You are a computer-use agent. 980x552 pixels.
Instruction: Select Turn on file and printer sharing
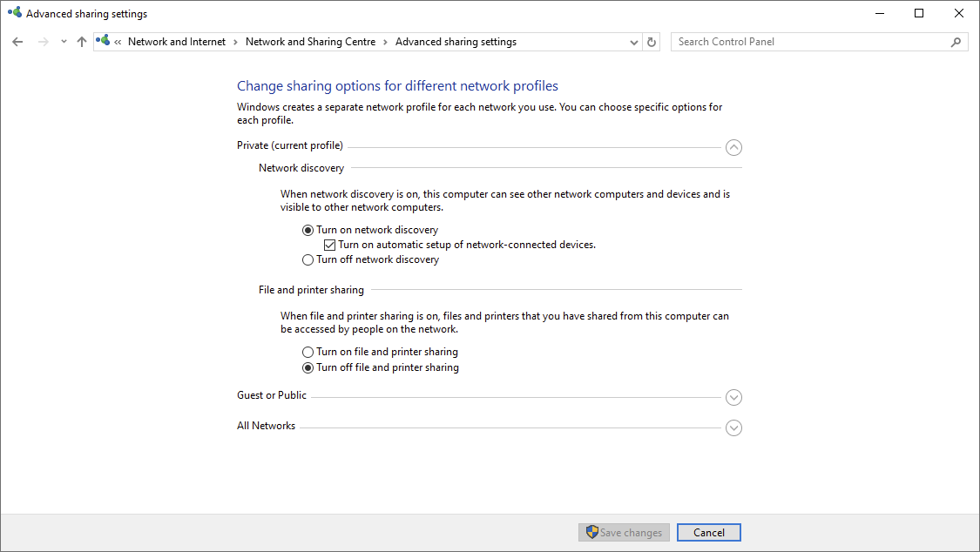(308, 352)
